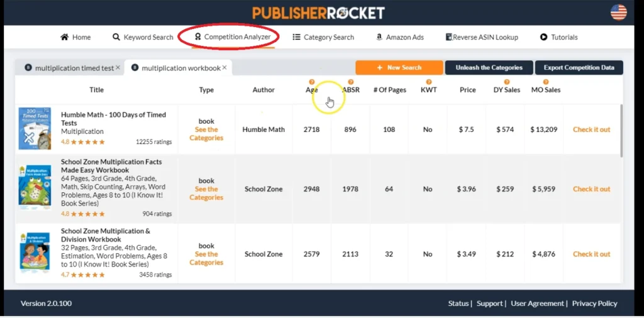
Task: Click the Title column header
Action: pyautogui.click(x=96, y=89)
